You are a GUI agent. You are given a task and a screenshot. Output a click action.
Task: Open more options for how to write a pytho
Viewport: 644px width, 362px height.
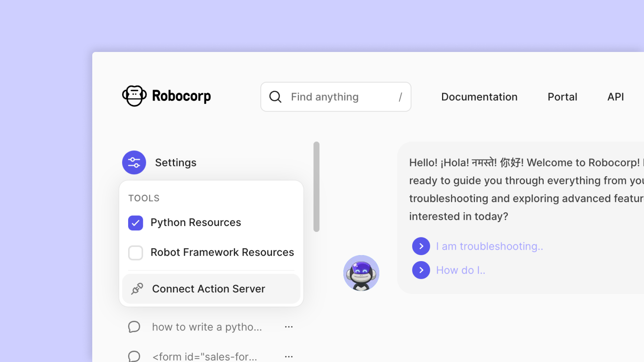[x=289, y=327]
